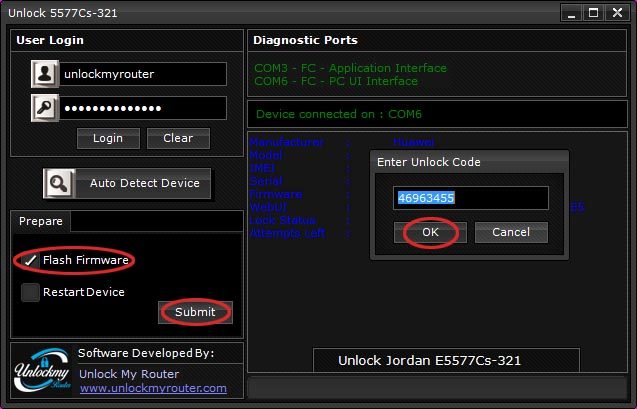Image resolution: width=637 pixels, height=409 pixels.
Task: Click the Manufacturer row label
Action: pos(287,142)
